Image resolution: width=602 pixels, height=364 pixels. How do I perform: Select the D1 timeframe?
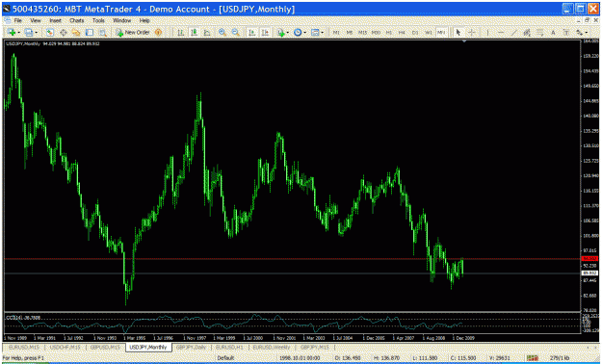[x=415, y=33]
